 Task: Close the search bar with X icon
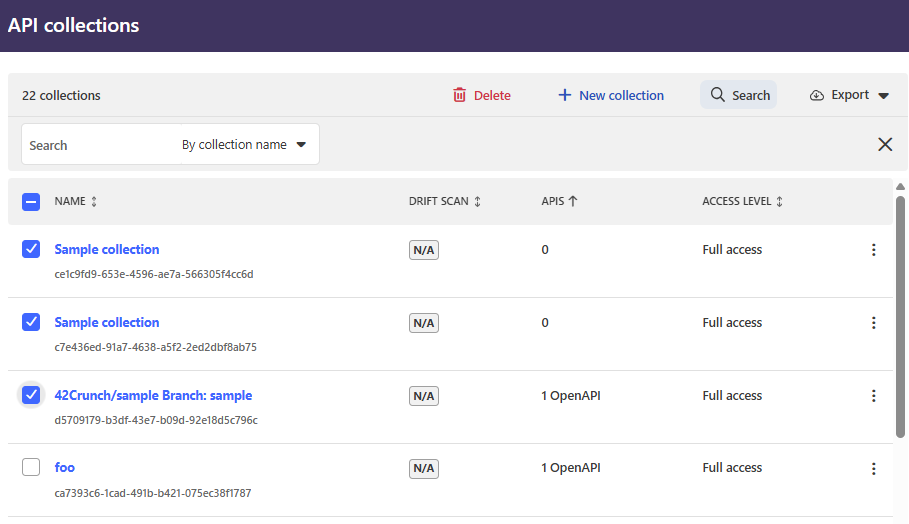pyautogui.click(x=885, y=144)
